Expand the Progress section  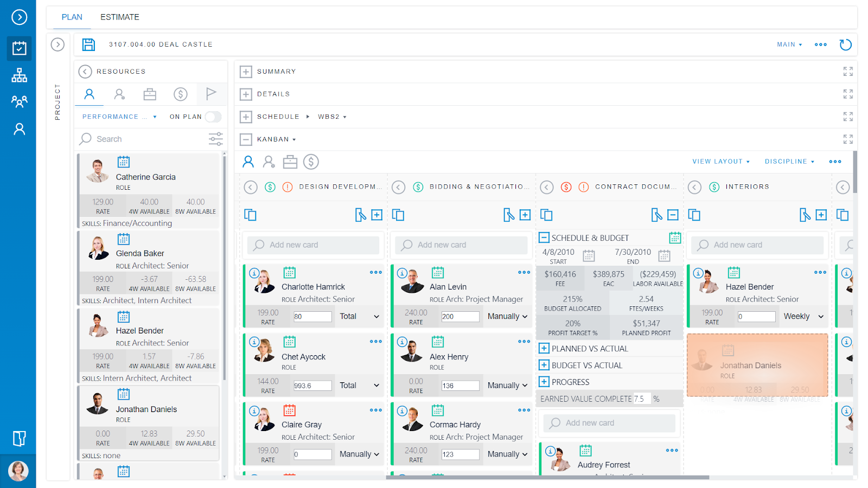[544, 382]
